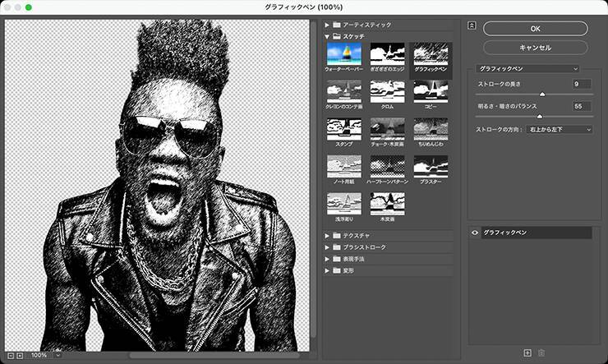Choose the 浅浮彫り filter thumbnail
The image size is (608, 364).
344,204
